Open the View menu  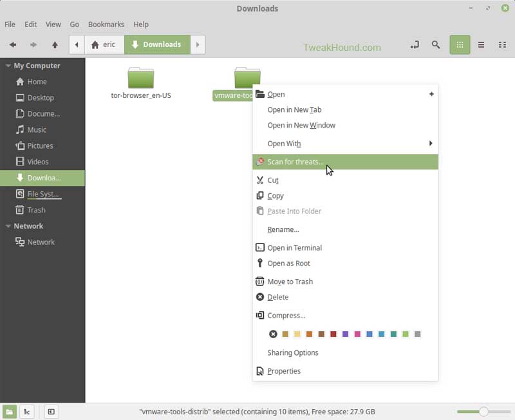(53, 24)
